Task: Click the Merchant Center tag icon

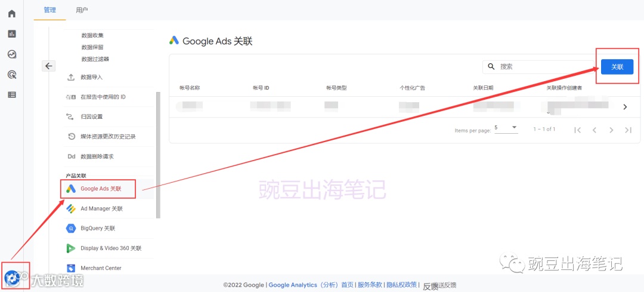Action: click(71, 268)
